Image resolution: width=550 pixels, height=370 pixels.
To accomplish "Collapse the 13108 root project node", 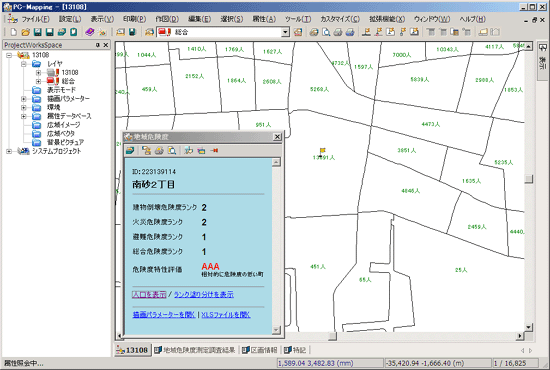I will coord(9,55).
